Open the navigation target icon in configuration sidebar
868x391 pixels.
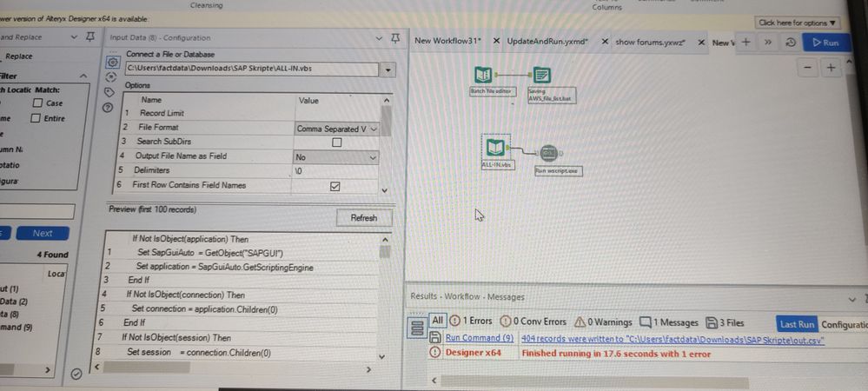tap(110, 77)
